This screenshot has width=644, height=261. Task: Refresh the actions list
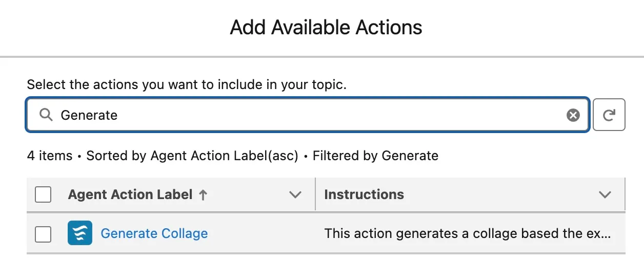click(609, 115)
